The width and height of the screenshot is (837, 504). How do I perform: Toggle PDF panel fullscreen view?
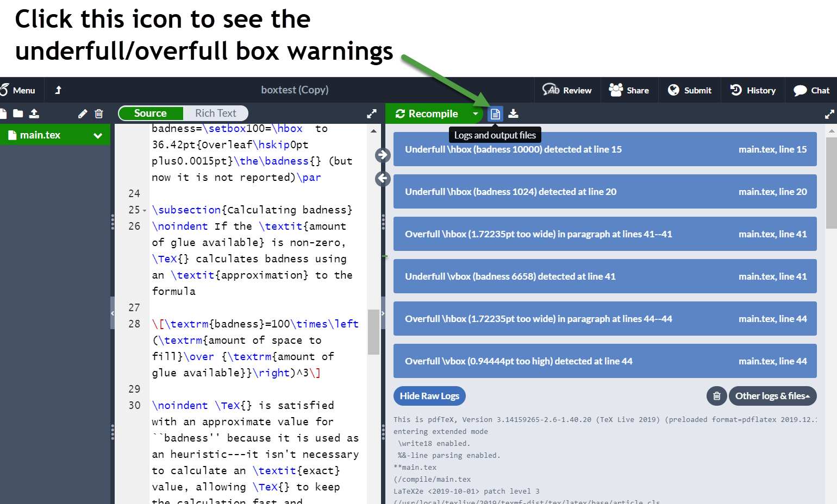[829, 114]
